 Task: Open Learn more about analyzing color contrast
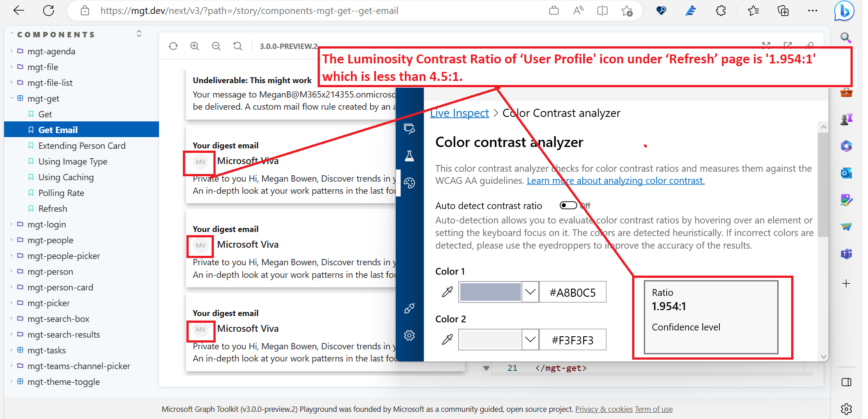point(616,180)
